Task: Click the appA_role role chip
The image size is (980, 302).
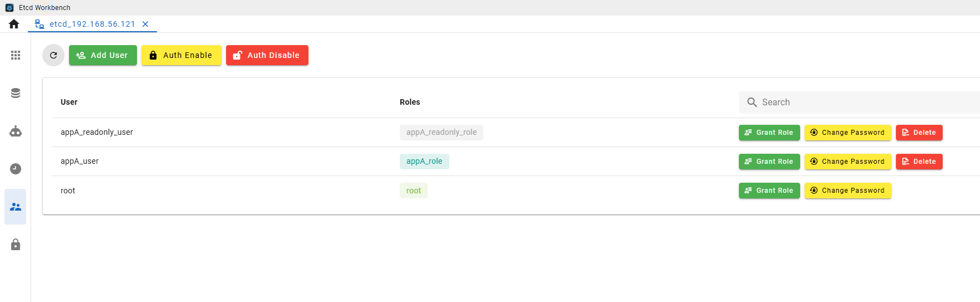Action: (424, 162)
